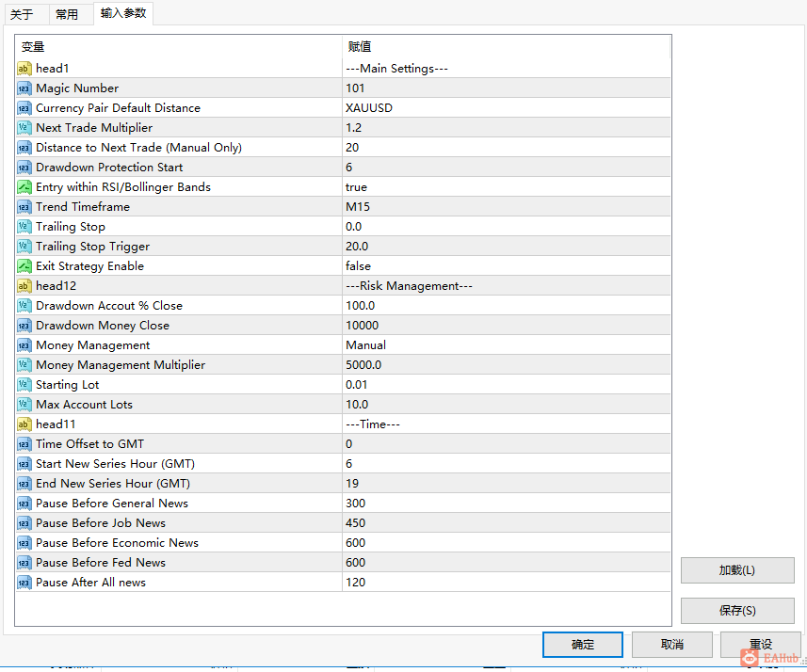Select Drawdown Money Close value 10000
807x672 pixels.
(x=507, y=326)
